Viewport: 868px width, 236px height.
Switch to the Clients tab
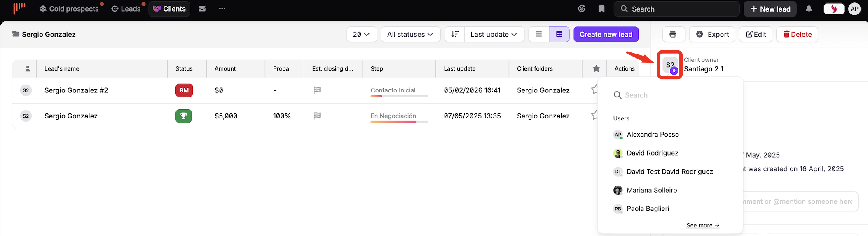(x=169, y=9)
